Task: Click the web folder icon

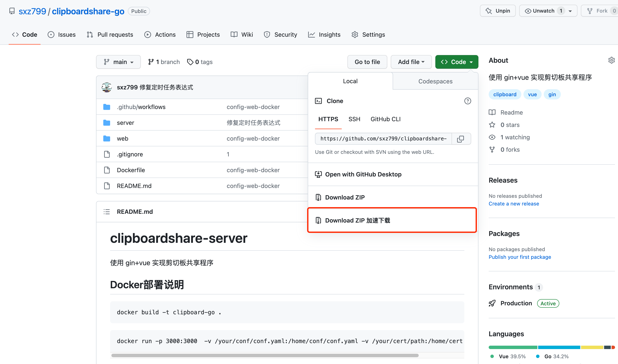Action: 107,139
